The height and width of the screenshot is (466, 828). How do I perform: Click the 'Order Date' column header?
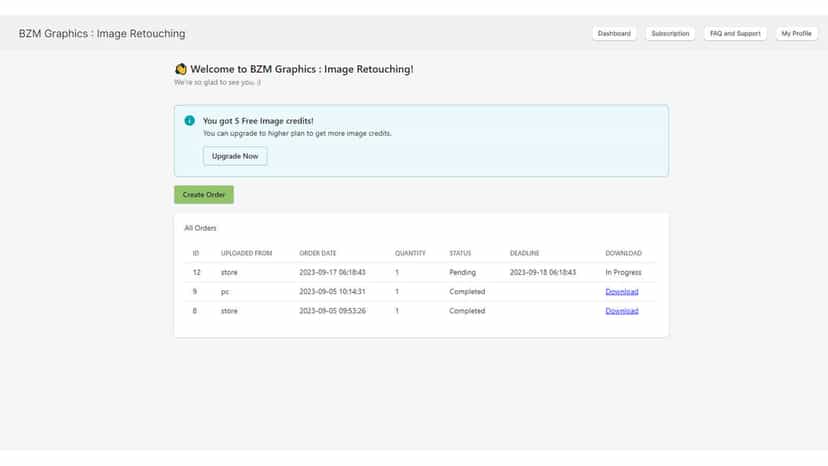click(317, 253)
